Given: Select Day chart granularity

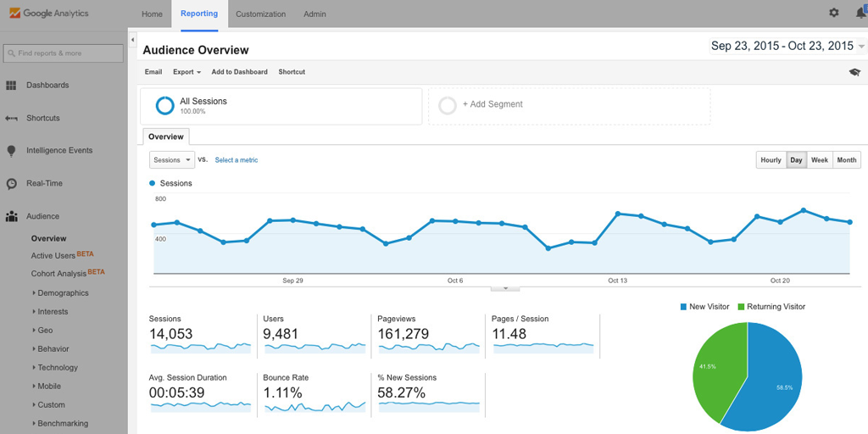Looking at the screenshot, I should [796, 160].
